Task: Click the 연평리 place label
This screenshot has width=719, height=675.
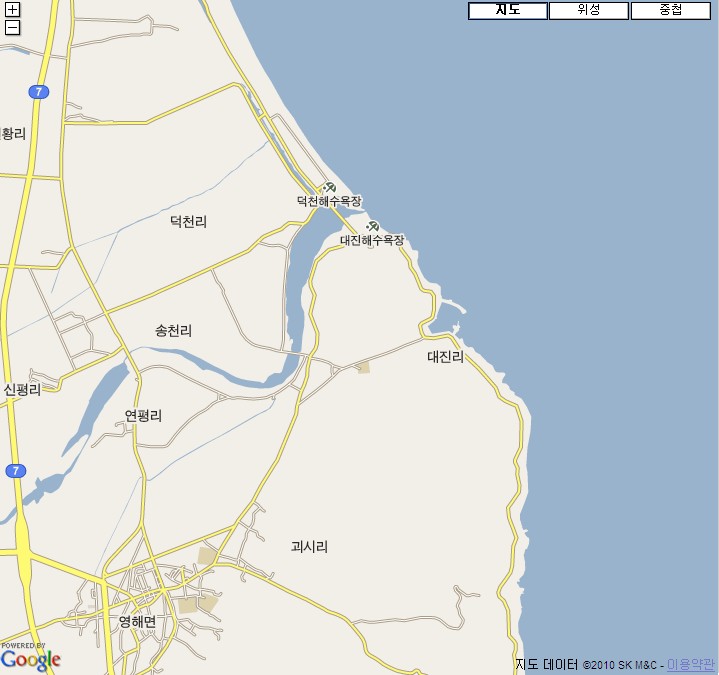Action: 143,416
